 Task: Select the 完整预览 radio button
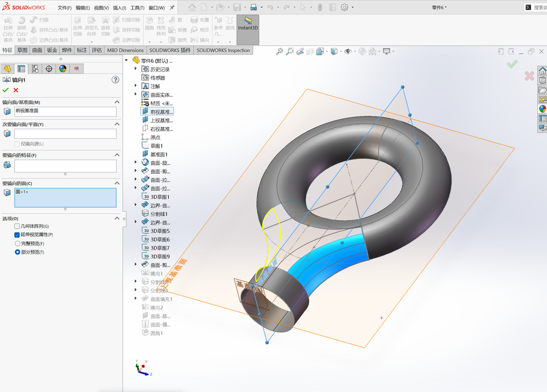18,244
